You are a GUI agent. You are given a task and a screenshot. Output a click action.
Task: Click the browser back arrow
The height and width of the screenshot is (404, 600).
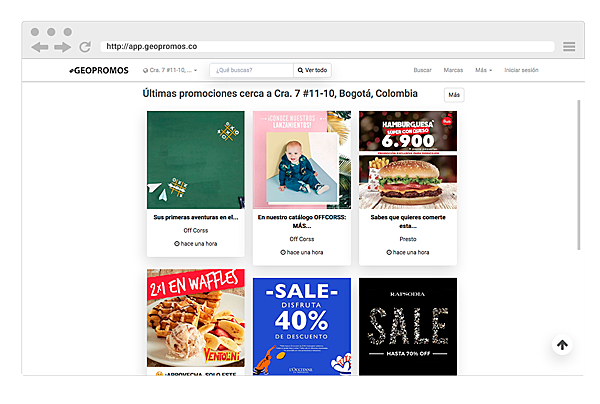[x=40, y=47]
